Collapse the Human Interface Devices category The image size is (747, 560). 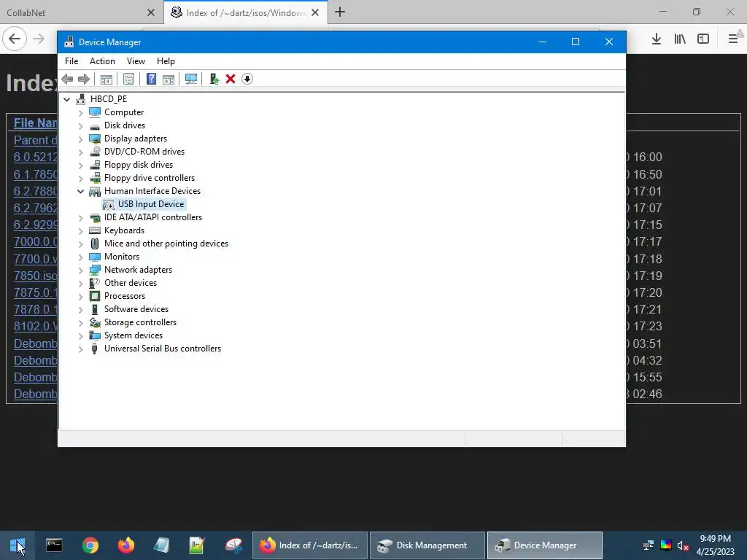point(80,192)
